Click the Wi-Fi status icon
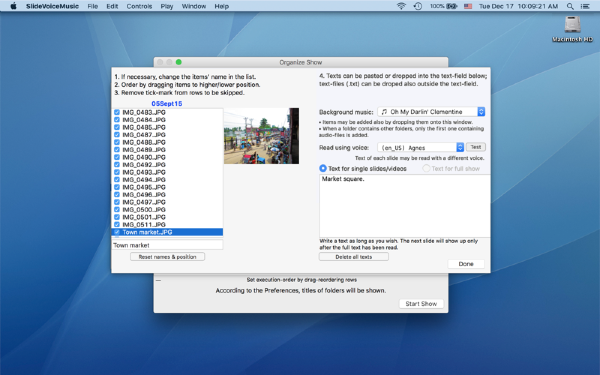The image size is (600, 375). (x=401, y=6)
